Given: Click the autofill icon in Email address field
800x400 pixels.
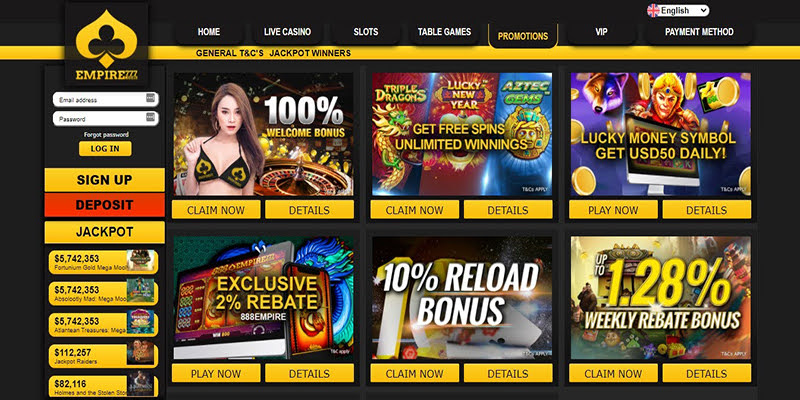Looking at the screenshot, I should click(150, 98).
